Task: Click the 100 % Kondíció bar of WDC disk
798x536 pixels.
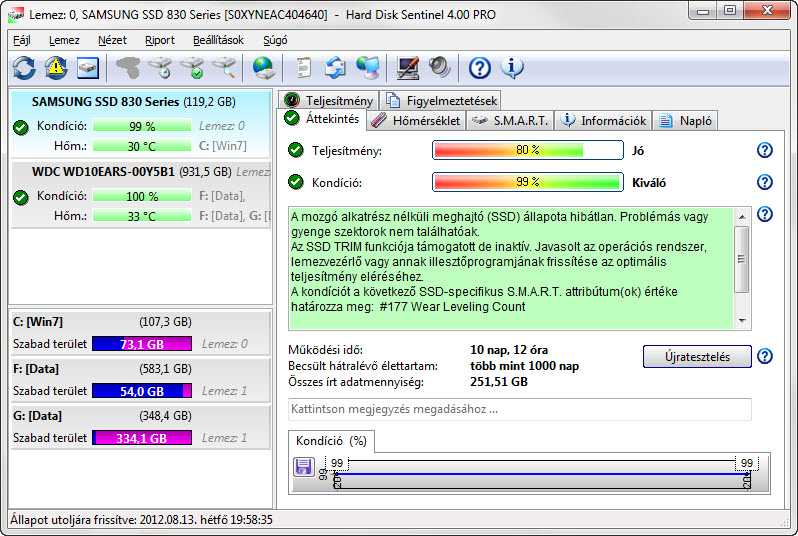Action: coord(142,196)
